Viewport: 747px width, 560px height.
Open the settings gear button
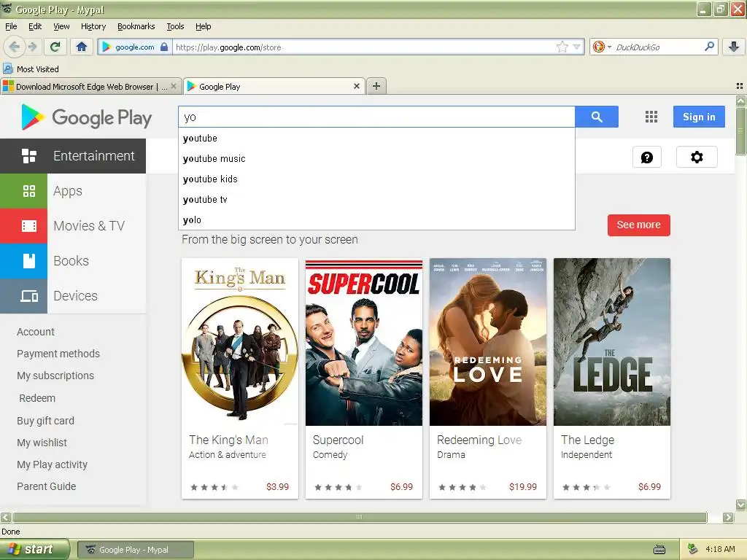(697, 157)
